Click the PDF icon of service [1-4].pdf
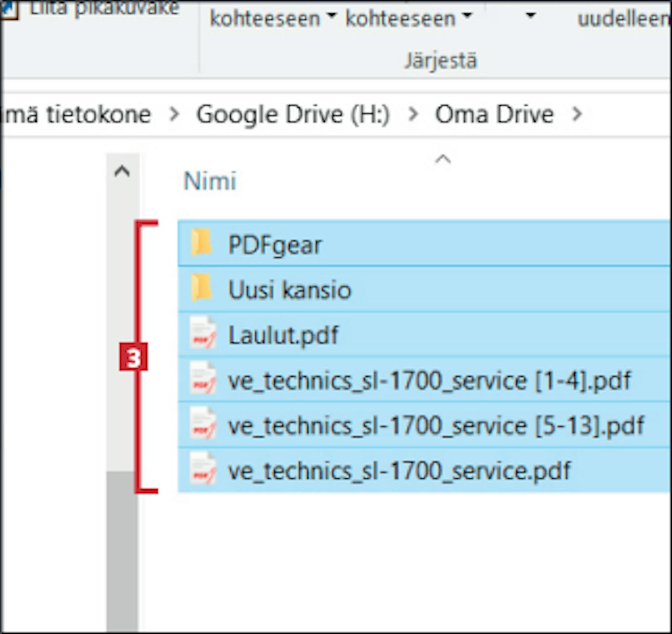This screenshot has height=634, width=672. 203,379
